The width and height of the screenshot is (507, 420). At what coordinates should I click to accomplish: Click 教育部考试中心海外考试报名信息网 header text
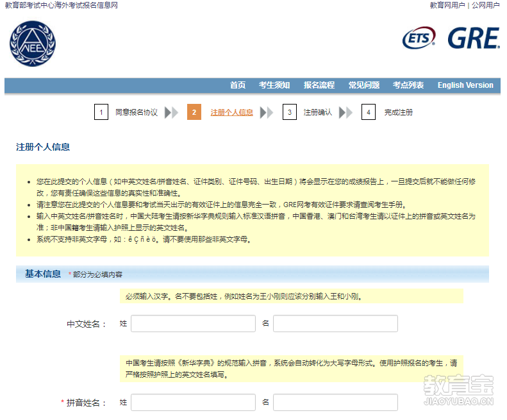click(x=62, y=5)
